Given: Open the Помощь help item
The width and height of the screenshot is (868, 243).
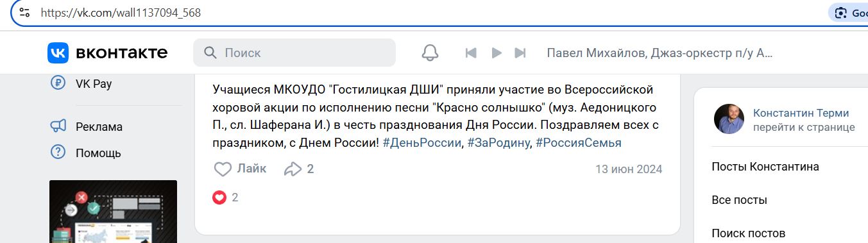Looking at the screenshot, I should (x=86, y=153).
